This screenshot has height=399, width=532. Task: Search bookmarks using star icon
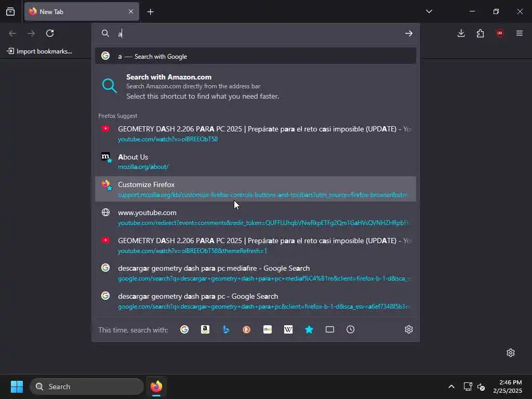(x=309, y=329)
